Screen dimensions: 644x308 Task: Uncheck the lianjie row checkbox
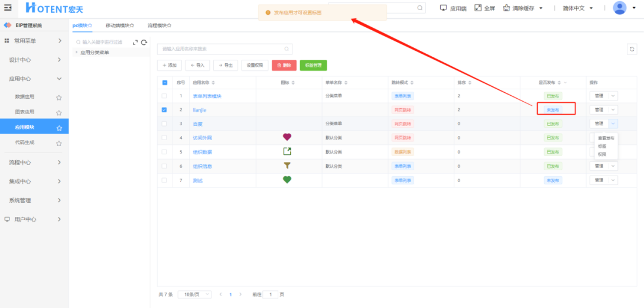point(164,110)
